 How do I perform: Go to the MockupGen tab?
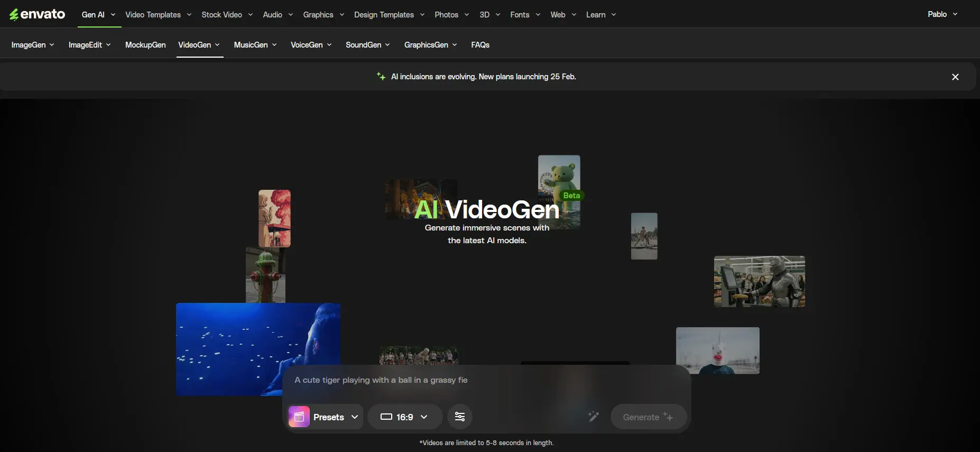[145, 45]
